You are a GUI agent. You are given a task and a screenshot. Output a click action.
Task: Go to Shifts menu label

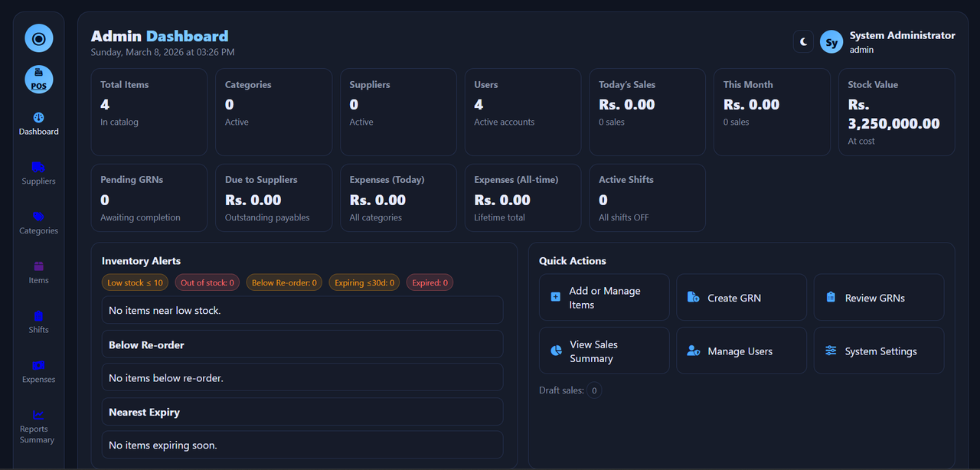pos(39,330)
